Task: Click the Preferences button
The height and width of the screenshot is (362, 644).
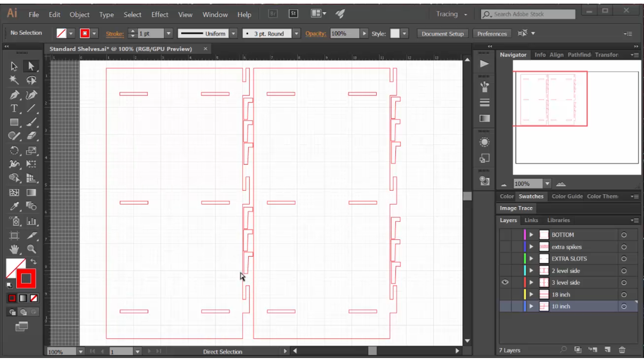Action: [492, 34]
